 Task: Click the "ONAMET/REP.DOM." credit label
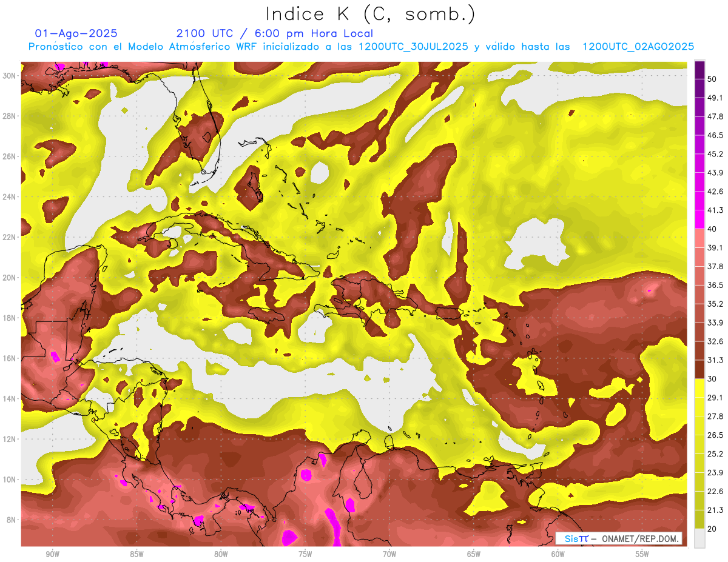(640, 538)
